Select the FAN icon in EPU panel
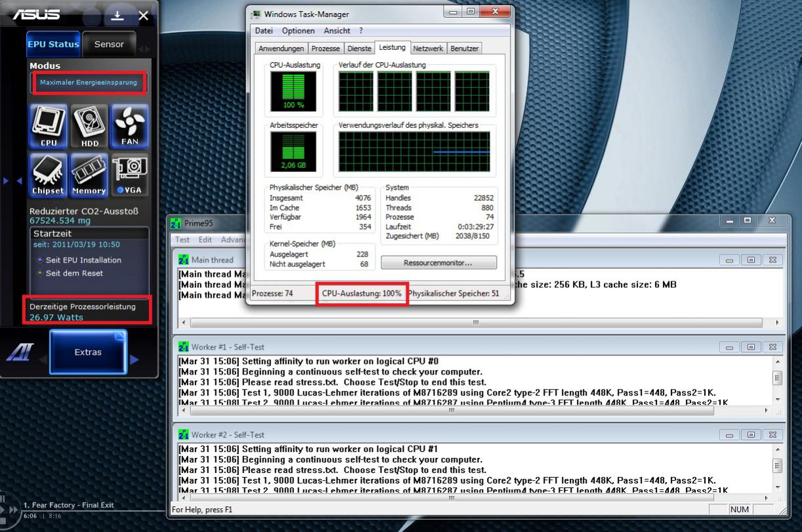The width and height of the screenshot is (802, 532). tap(129, 126)
